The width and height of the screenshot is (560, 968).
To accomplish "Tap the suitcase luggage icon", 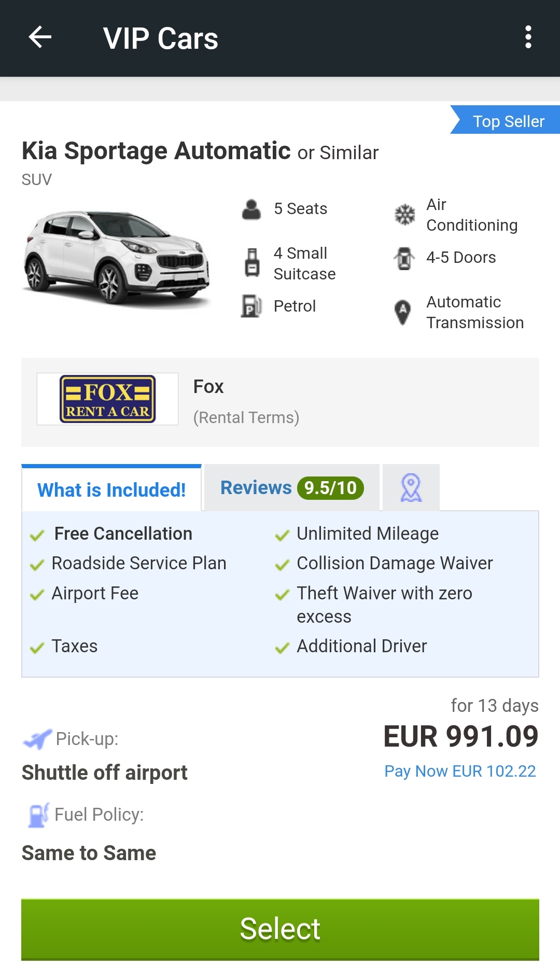I will pos(252,263).
